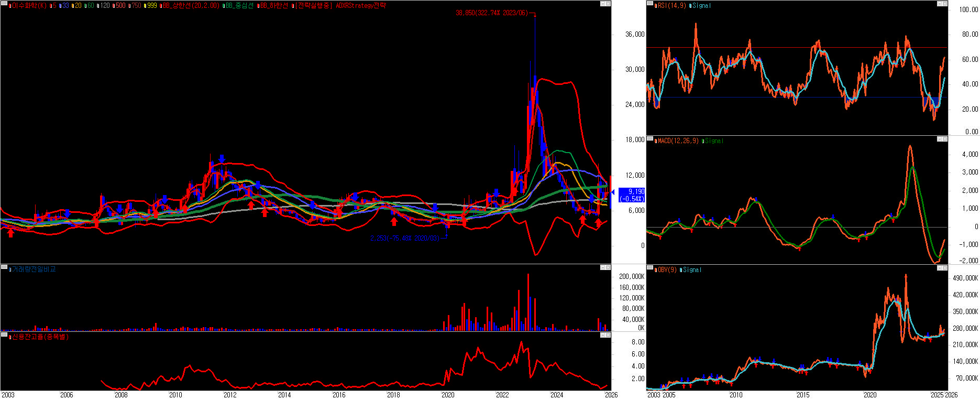
Task: Click the 4,000 MACD axis label
Action: 970,154
